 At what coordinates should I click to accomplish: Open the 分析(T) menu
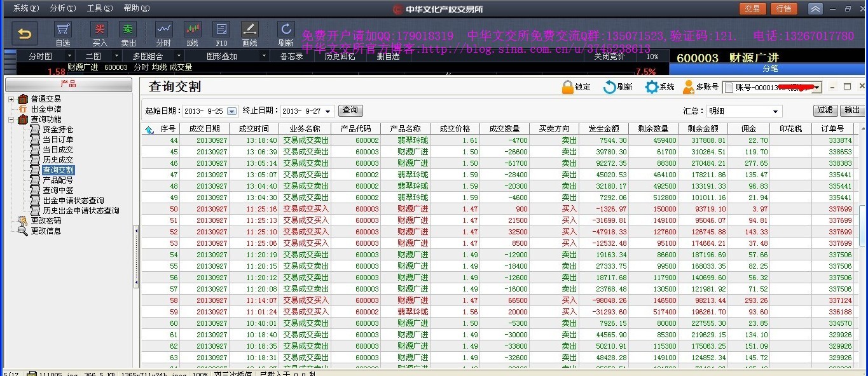(x=63, y=8)
